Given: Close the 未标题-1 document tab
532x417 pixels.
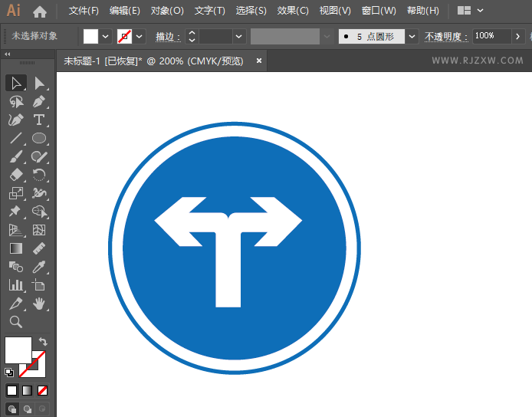Looking at the screenshot, I should pos(259,61).
